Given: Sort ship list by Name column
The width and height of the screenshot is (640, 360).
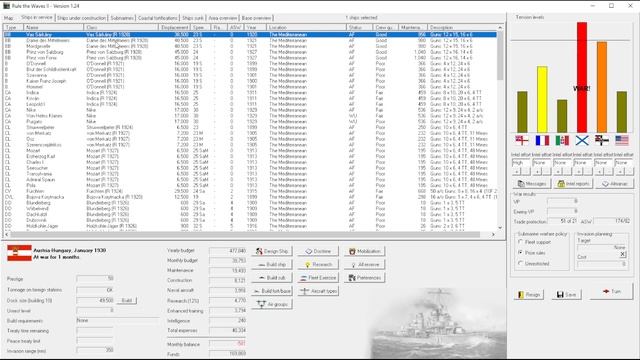Looking at the screenshot, I should point(53,27).
